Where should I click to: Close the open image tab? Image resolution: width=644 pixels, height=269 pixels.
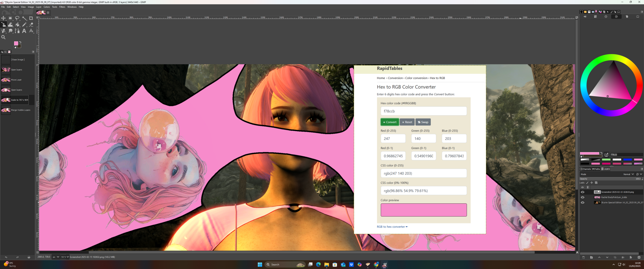[x=48, y=12]
